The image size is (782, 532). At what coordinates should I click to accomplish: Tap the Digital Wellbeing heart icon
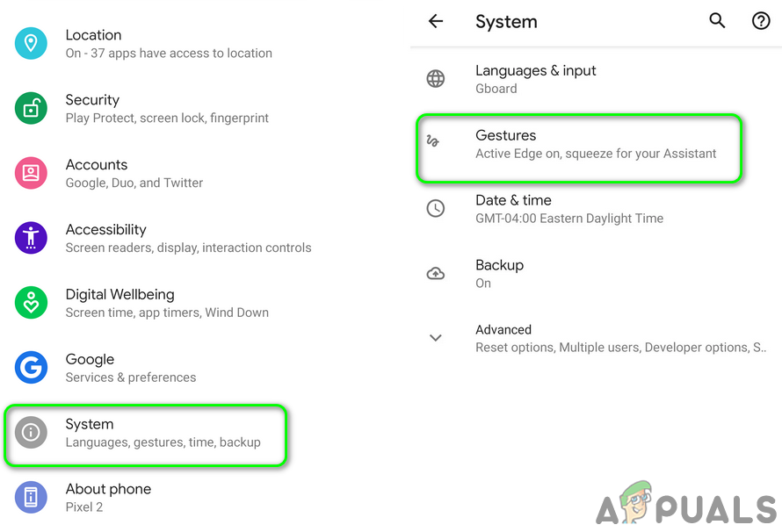point(31,303)
